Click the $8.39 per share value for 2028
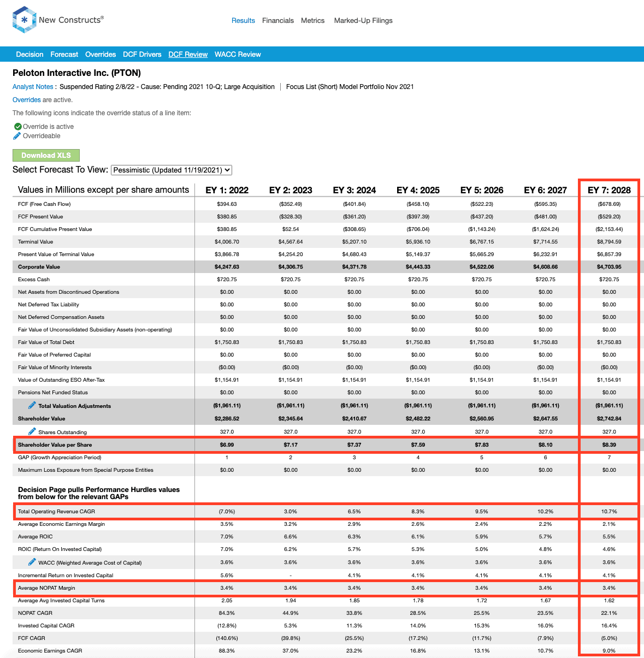The width and height of the screenshot is (644, 658). (609, 444)
